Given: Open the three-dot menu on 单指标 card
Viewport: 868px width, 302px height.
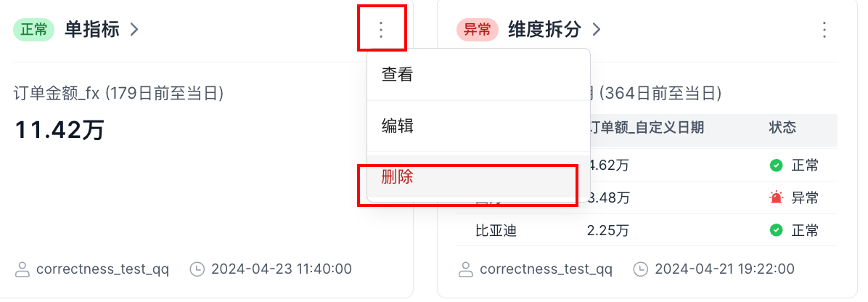Looking at the screenshot, I should [x=382, y=30].
